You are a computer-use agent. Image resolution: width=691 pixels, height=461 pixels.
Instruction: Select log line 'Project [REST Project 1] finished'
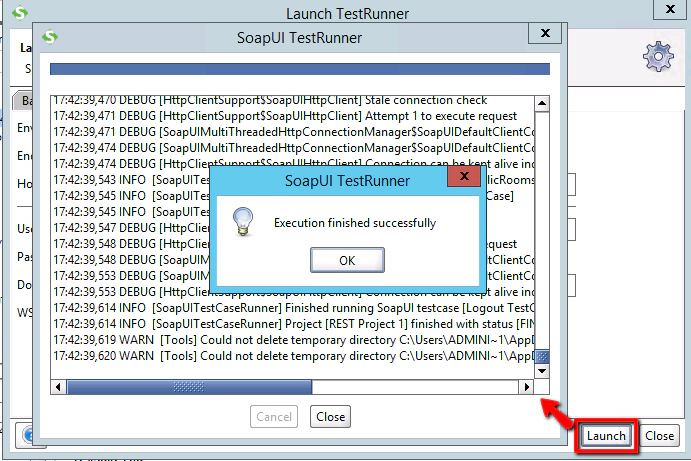(x=293, y=324)
